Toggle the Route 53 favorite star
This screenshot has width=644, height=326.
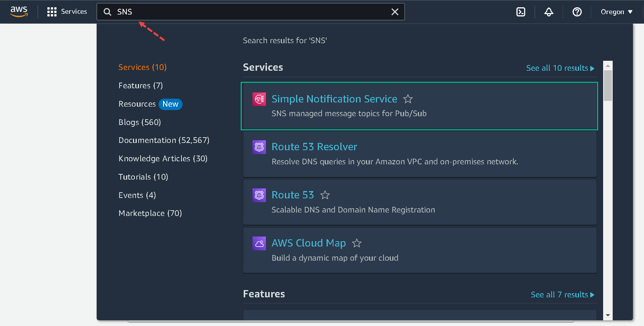(325, 195)
